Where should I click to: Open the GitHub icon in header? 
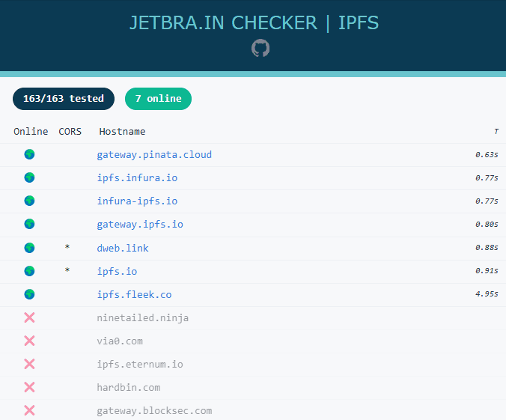pyautogui.click(x=260, y=49)
